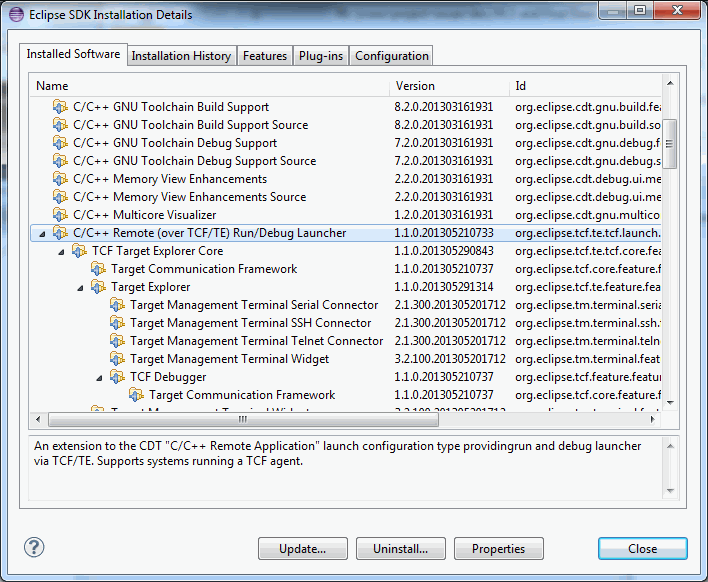Click the list's scroll down arrow

(x=670, y=402)
